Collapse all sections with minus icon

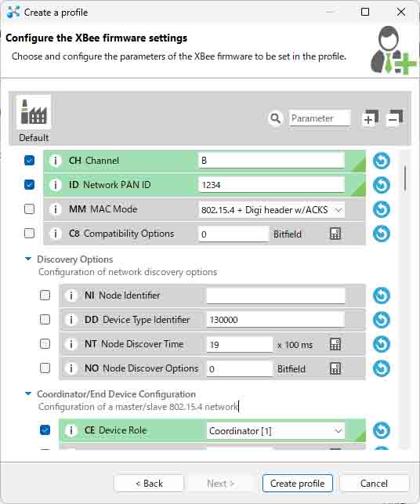point(395,118)
